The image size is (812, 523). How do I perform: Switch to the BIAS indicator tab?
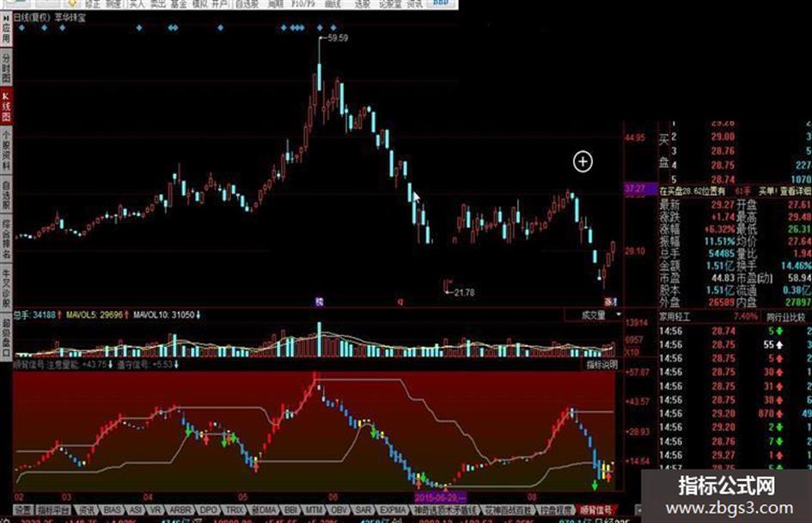tap(112, 510)
